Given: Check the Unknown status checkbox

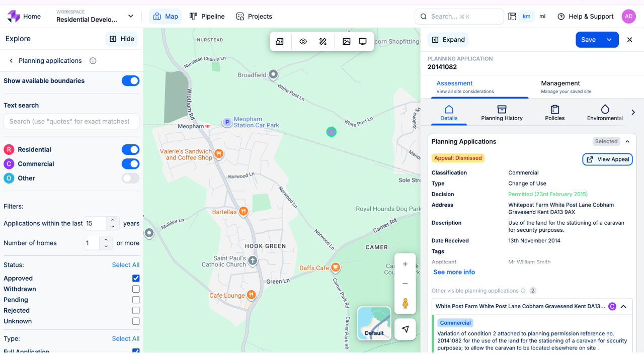Looking at the screenshot, I should pos(136,321).
